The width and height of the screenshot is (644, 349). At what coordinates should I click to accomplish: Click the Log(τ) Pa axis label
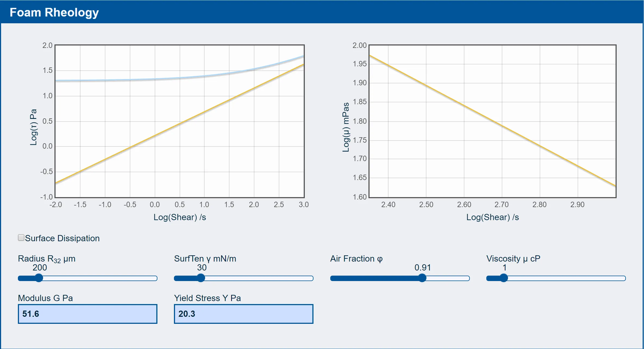pos(33,127)
